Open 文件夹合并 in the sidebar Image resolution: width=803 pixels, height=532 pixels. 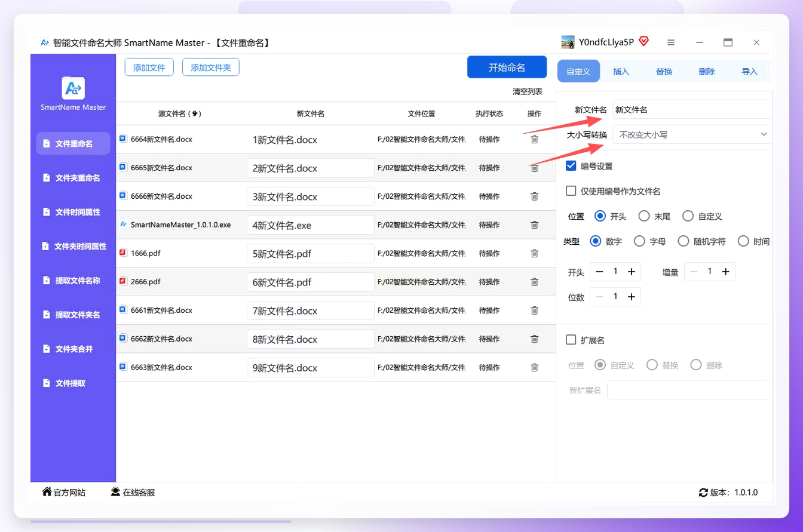[73, 349]
